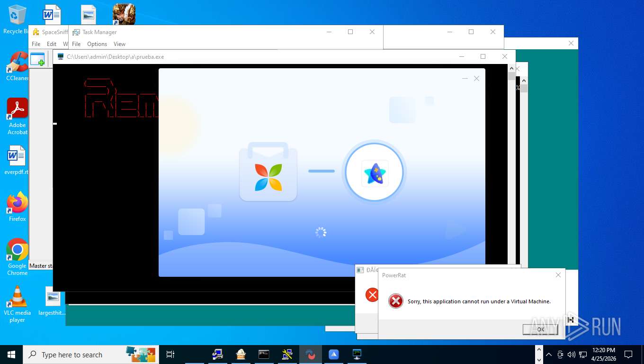Open Task Manager View menu
This screenshot has width=644, height=364.
click(119, 44)
